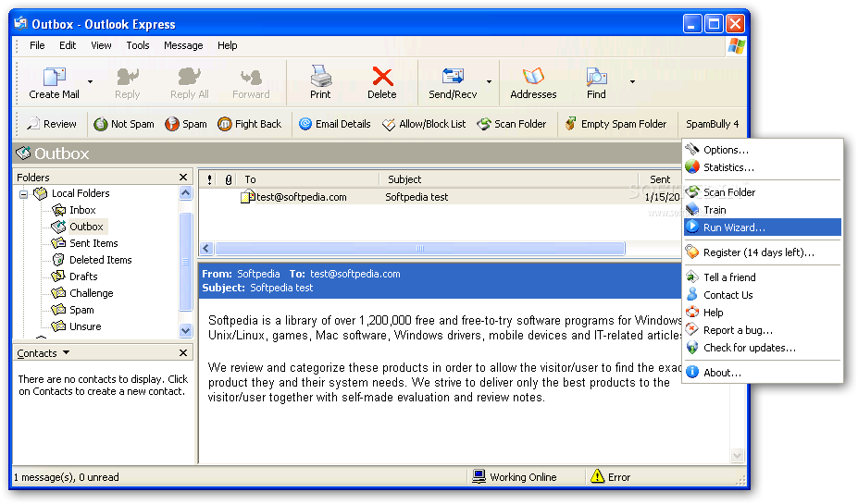Delete the selected message
The height and width of the screenshot is (504, 858).
click(382, 83)
